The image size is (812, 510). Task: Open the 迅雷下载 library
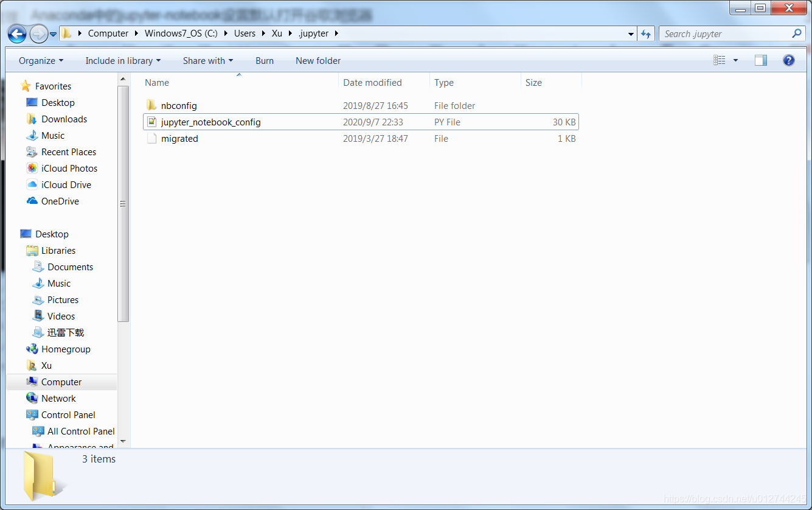coord(66,332)
